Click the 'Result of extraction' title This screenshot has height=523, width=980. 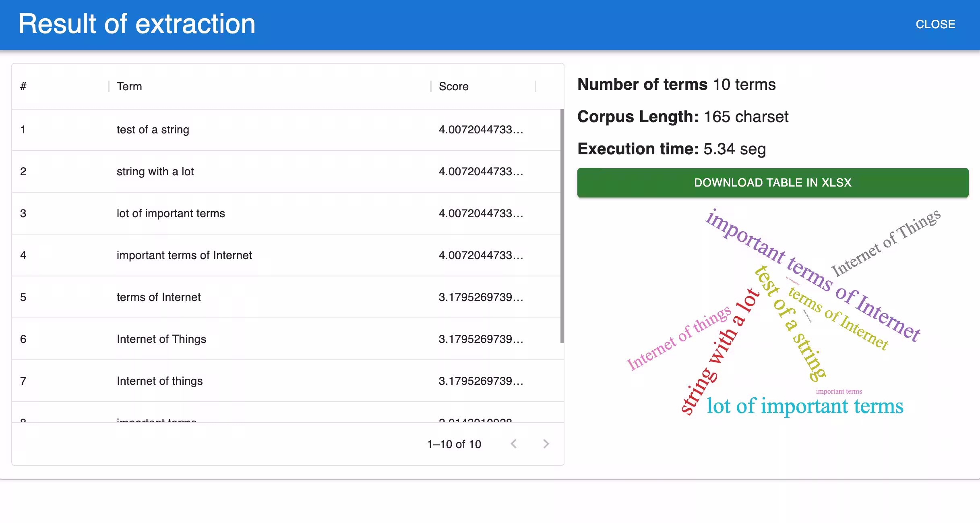click(137, 23)
